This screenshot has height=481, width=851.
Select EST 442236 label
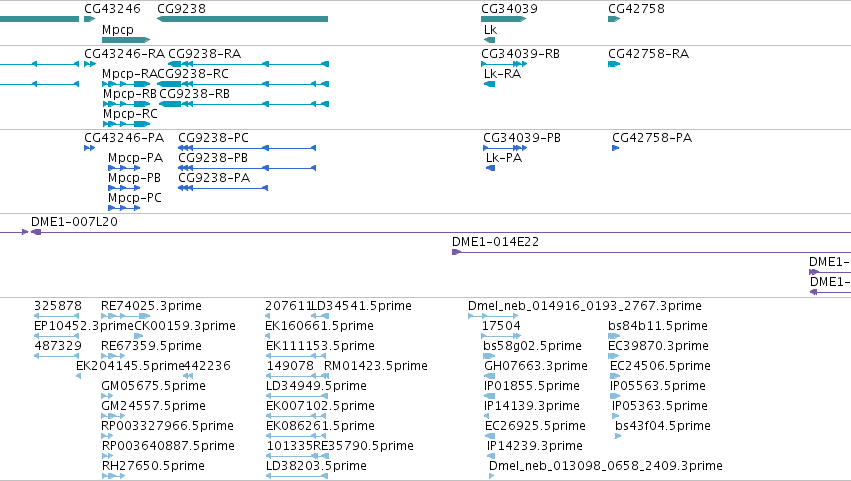tap(207, 366)
